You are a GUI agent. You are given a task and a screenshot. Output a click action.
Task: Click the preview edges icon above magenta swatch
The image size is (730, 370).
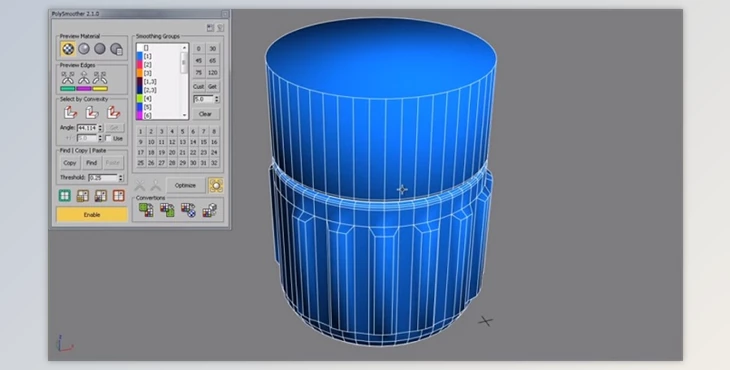pos(84,78)
